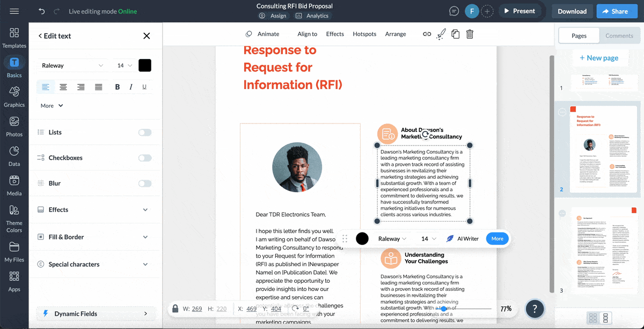Open the text color swatch in Edit text panel
The image size is (644, 329).
pos(144,65)
